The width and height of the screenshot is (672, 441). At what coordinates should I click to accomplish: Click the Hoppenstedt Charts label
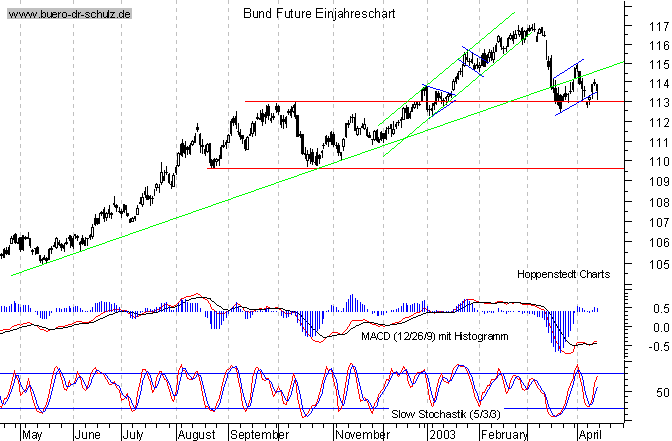point(563,274)
